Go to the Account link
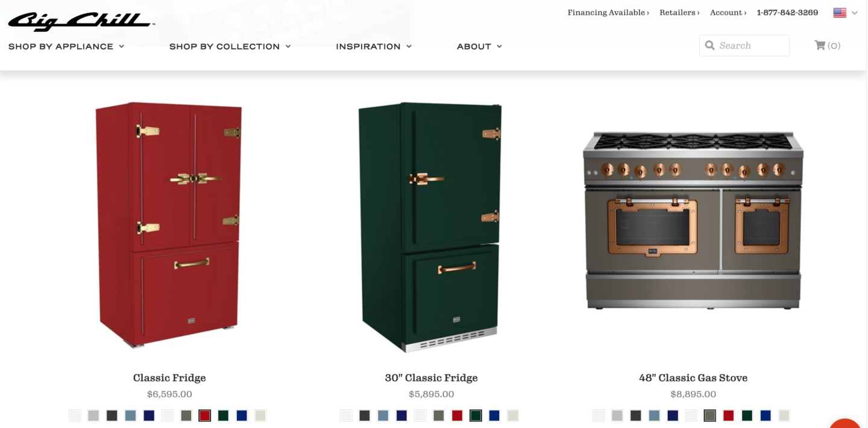Screen dimensions: 868x428 click(x=728, y=13)
